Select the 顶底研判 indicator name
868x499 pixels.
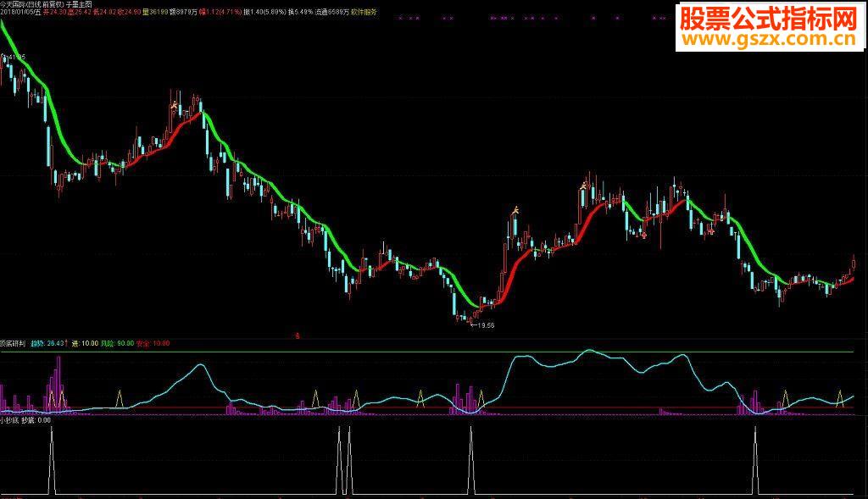[x=13, y=344]
